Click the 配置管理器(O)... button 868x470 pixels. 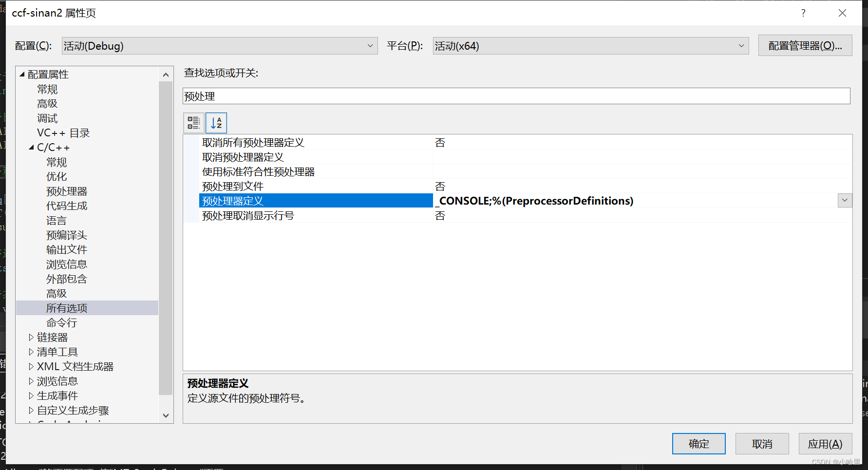(x=805, y=46)
